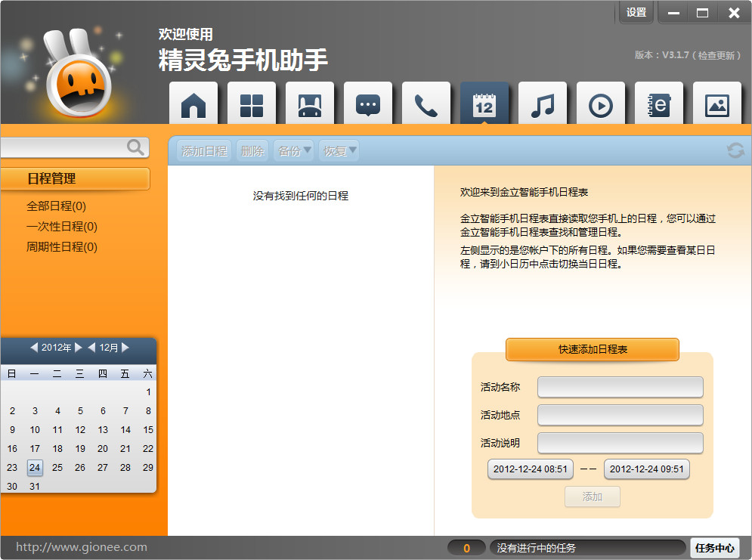Open the 恢复 dropdown

(x=339, y=151)
